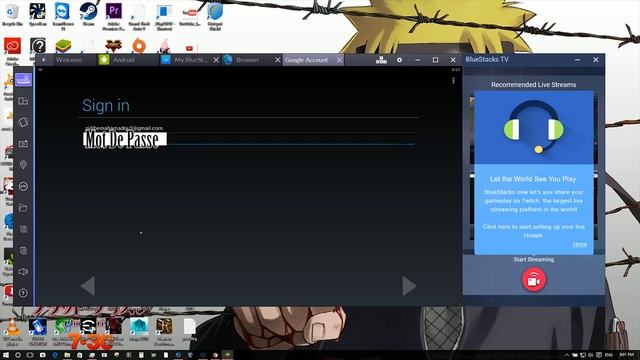The image size is (640, 360).
Task: Click the red Start Streaming button
Action: pyautogui.click(x=533, y=280)
